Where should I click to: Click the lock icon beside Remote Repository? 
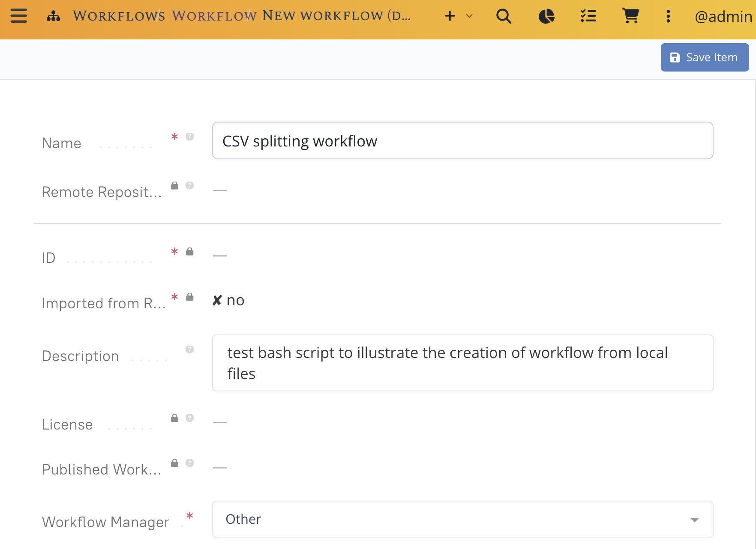[x=174, y=185]
